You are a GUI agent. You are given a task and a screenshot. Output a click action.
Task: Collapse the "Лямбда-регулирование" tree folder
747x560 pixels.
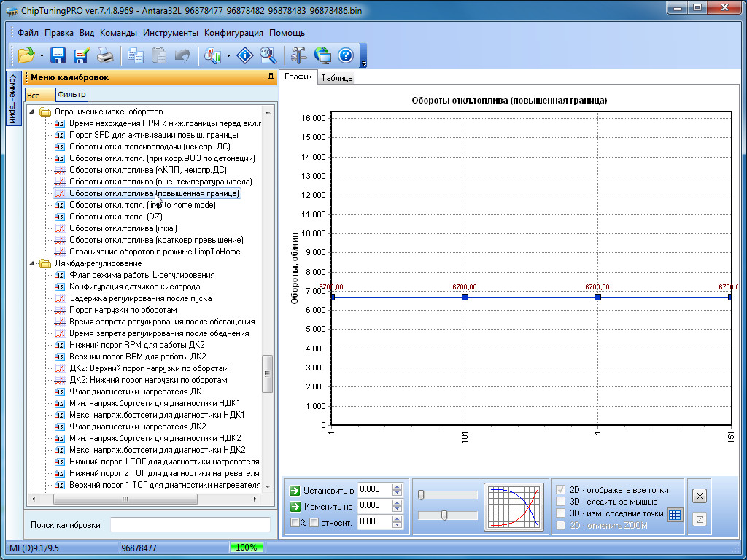pyautogui.click(x=31, y=263)
